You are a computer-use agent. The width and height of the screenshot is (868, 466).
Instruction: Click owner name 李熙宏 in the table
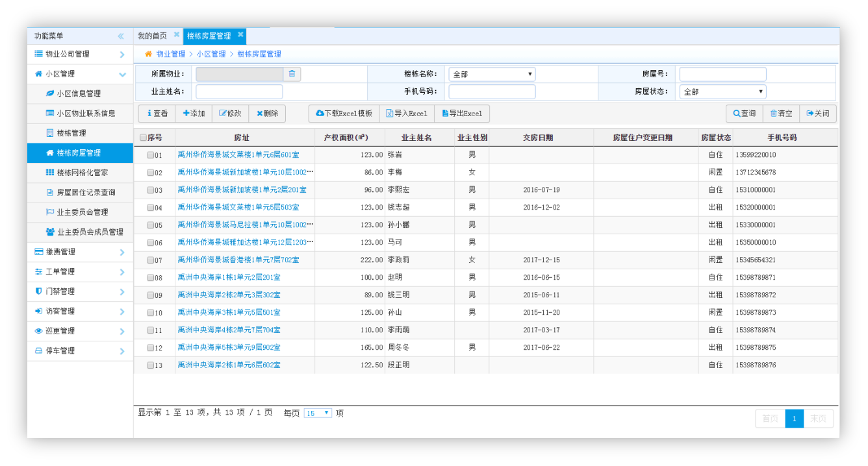click(x=399, y=190)
